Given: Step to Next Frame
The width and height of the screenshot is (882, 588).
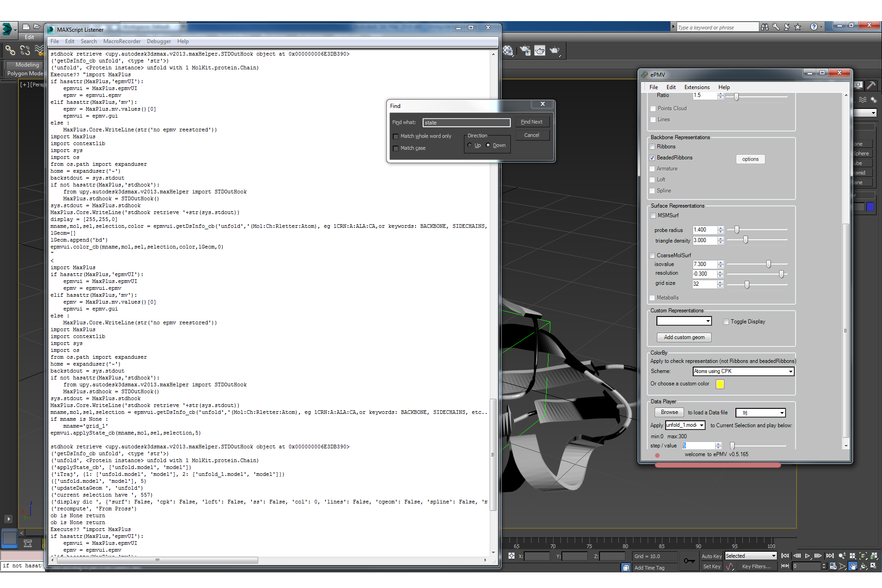Looking at the screenshot, I should pos(818,556).
